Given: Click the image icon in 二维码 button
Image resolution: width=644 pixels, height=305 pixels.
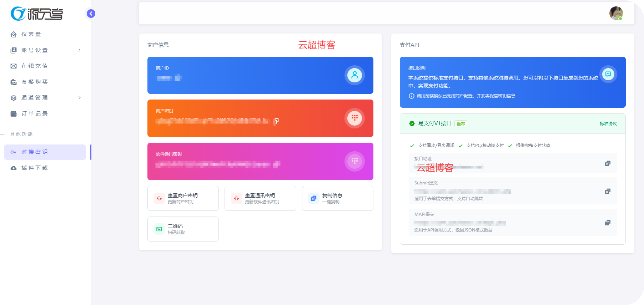Looking at the screenshot, I should pos(159,229).
